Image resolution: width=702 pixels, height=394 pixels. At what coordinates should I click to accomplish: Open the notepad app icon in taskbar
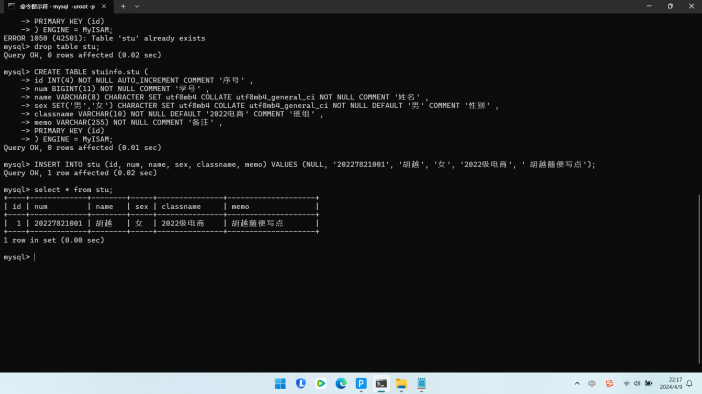coord(421,384)
